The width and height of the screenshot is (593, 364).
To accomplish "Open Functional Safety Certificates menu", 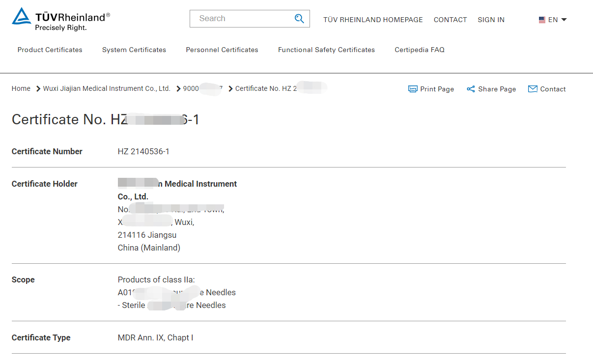I will pyautogui.click(x=326, y=50).
